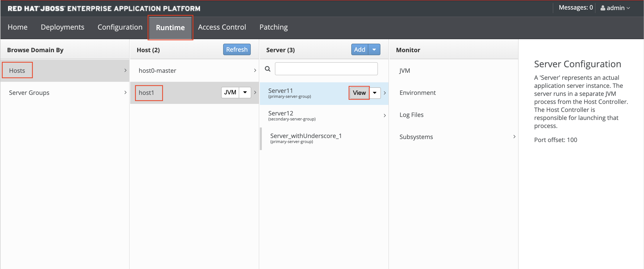Expand the Subsystems chevron
The height and width of the screenshot is (269, 644).
pyautogui.click(x=514, y=137)
